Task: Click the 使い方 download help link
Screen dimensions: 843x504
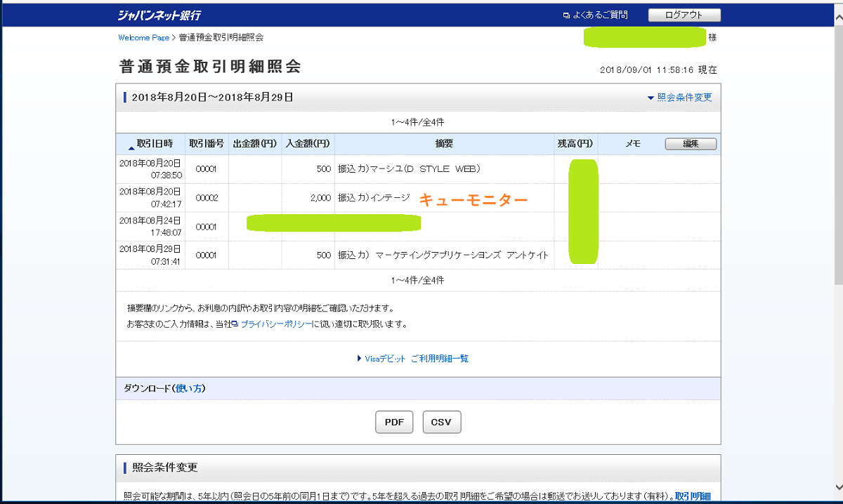Action: point(190,388)
